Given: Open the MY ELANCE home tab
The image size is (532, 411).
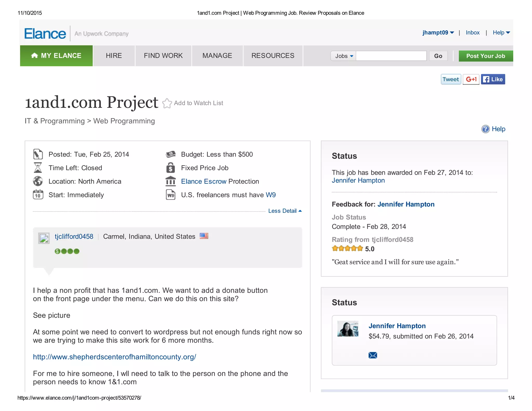Looking at the screenshot, I should coord(56,56).
